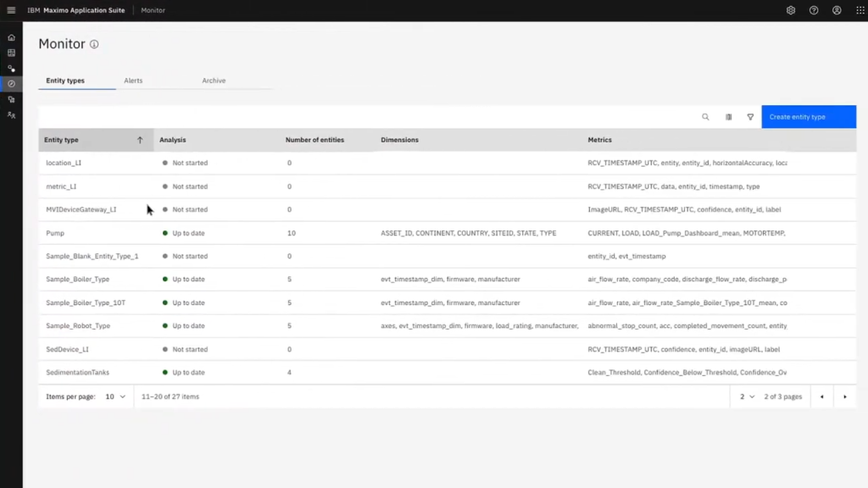Open the filter icon in the table toolbar
Screen dimensions: 868x488
pyautogui.click(x=749, y=117)
